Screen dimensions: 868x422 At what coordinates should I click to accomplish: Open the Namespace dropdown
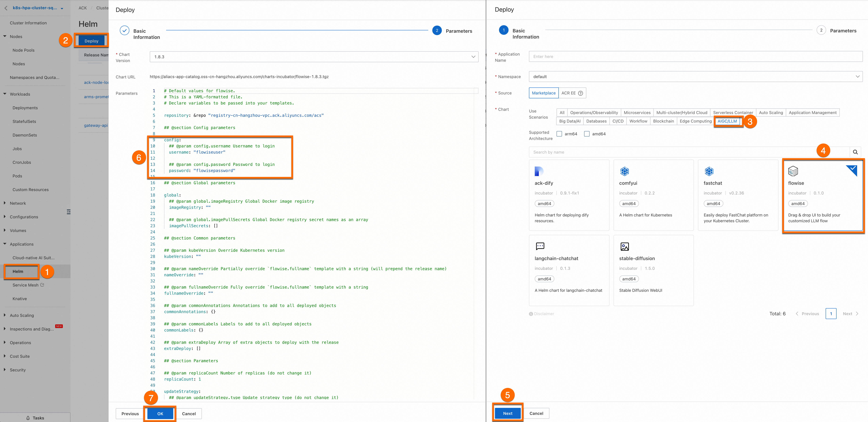(x=695, y=77)
